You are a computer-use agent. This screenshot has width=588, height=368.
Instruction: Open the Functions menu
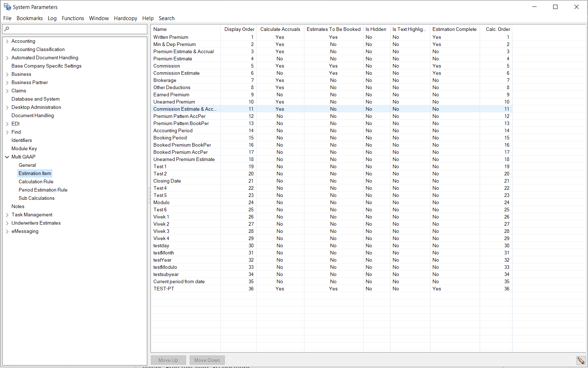click(x=73, y=18)
